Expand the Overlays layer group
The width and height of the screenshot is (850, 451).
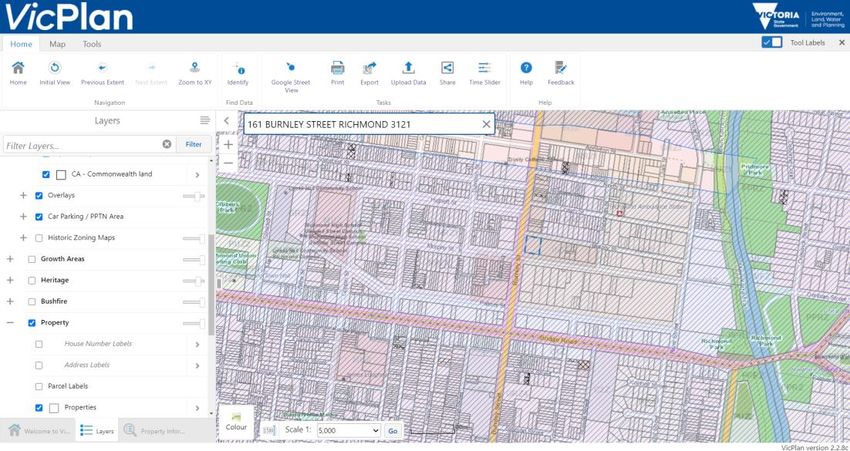[x=23, y=195]
